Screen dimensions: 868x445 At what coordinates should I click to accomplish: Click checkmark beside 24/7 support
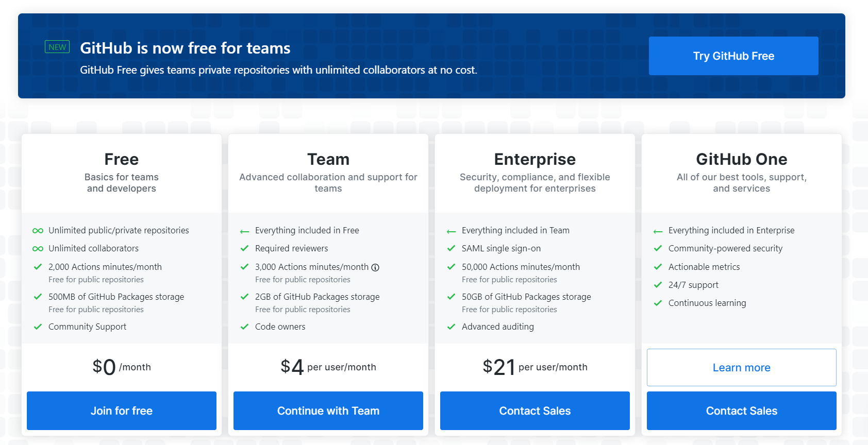(658, 285)
